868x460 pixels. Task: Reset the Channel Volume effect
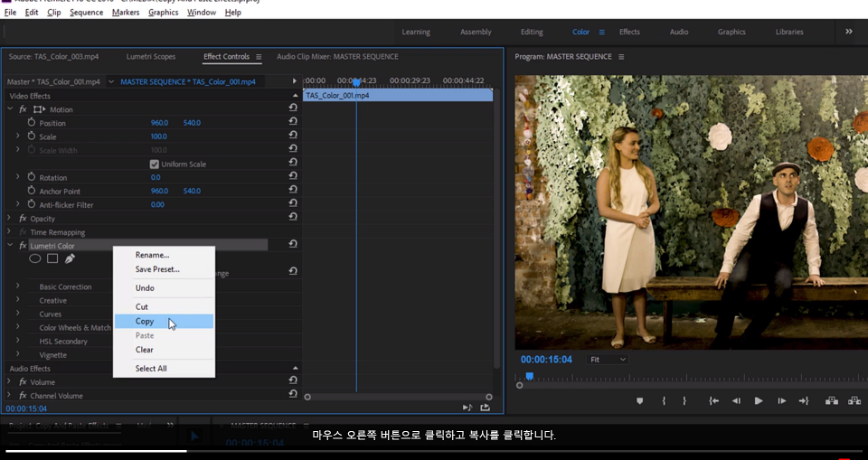[293, 394]
